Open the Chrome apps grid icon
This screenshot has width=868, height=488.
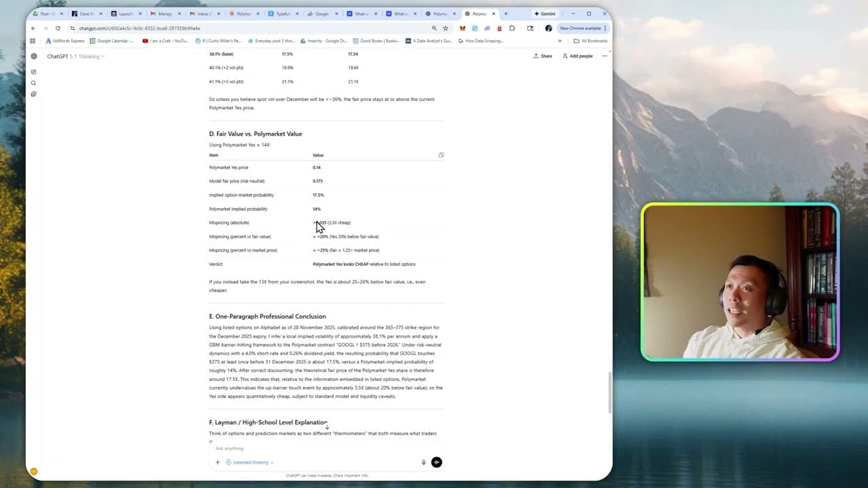click(33, 41)
